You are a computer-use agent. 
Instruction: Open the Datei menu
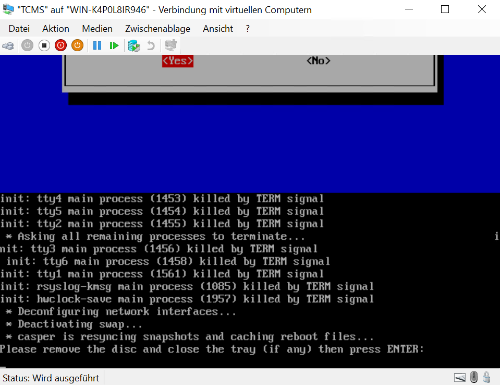tap(19, 29)
